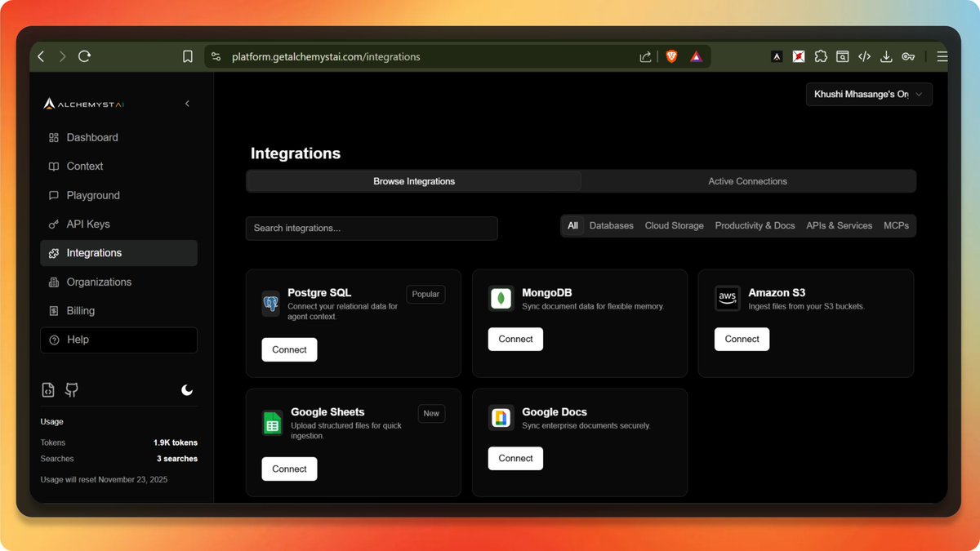Open Organizations from the sidebar
This screenshot has height=551, width=980.
118,282
